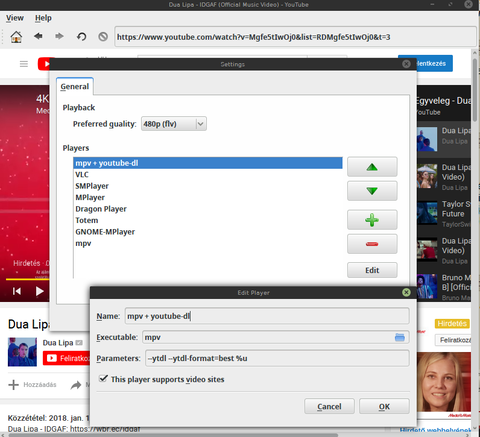Browse for executable with the folder icon
This screenshot has width=480, height=437.
400,337
